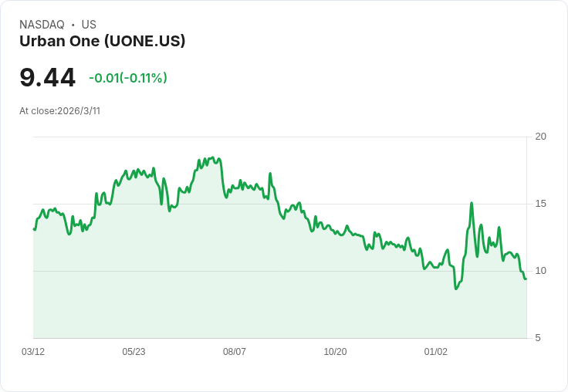Viewport: 568px width, 392px height.
Task: Click the 03/12 date axis label
Action: [33, 351]
